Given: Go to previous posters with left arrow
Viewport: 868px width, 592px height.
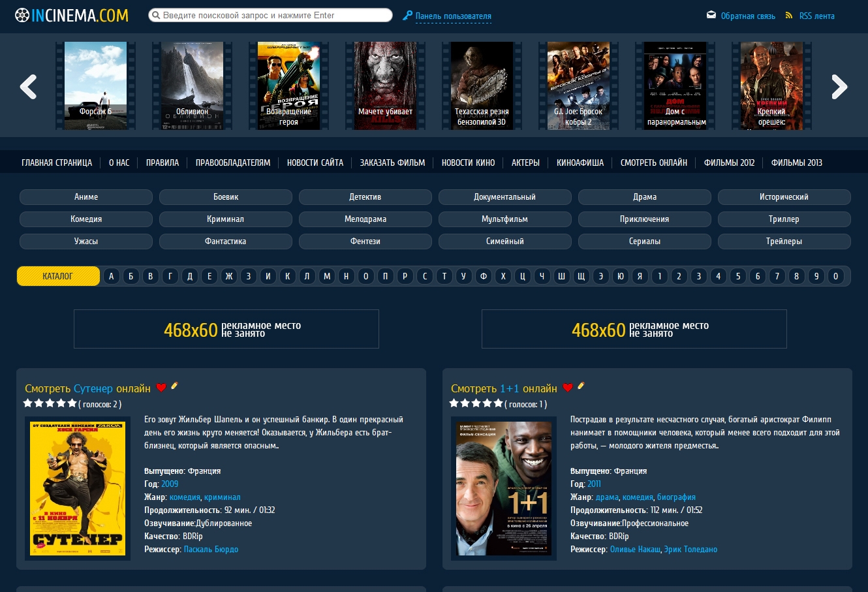Looking at the screenshot, I should [28, 86].
